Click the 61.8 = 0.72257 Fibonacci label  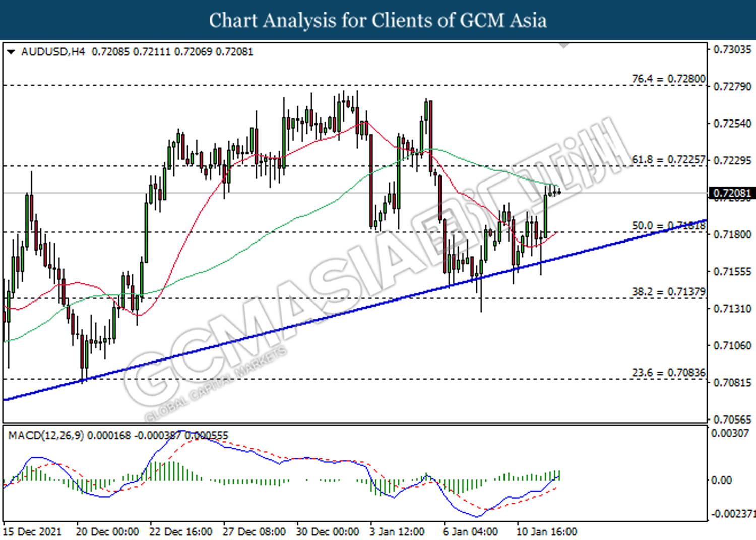[668, 159]
